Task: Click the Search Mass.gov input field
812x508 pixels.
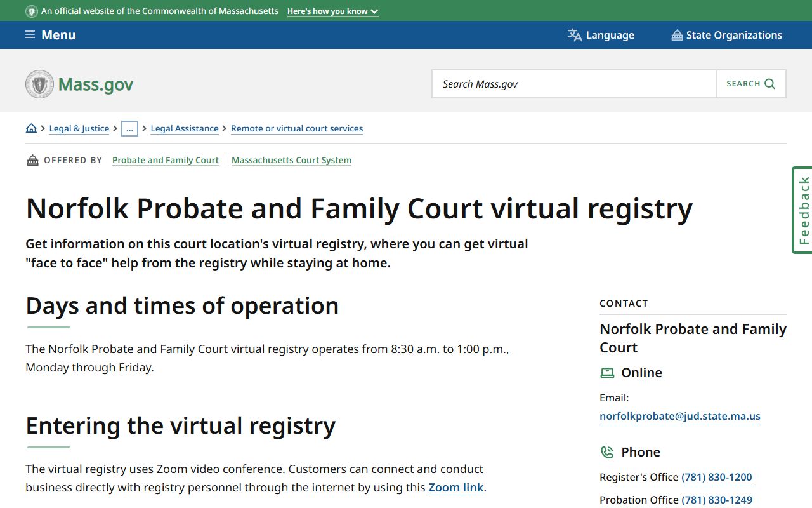Action: (x=574, y=84)
